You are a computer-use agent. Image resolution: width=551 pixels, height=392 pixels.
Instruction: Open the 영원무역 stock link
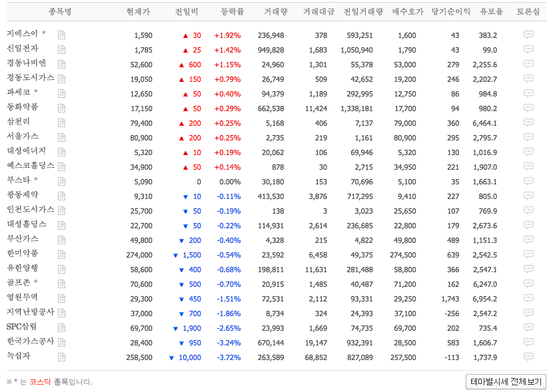click(22, 297)
